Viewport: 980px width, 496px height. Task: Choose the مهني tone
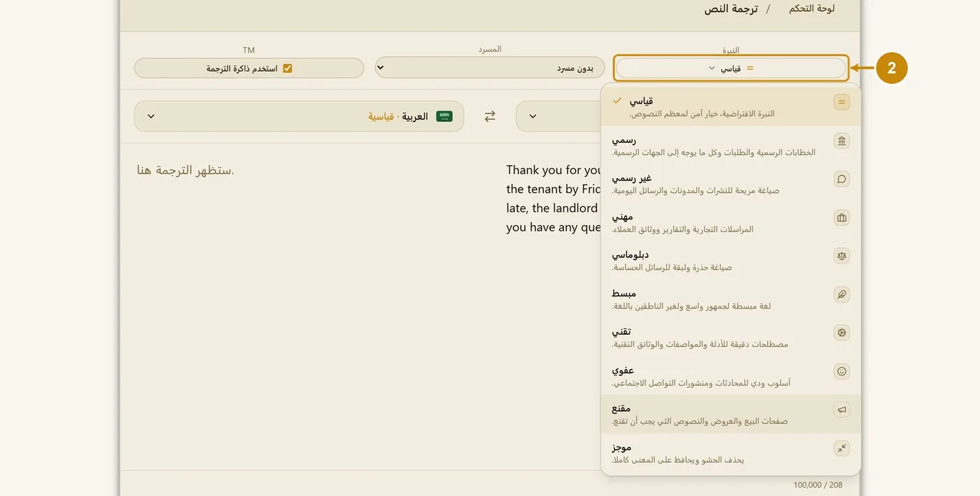(x=731, y=222)
